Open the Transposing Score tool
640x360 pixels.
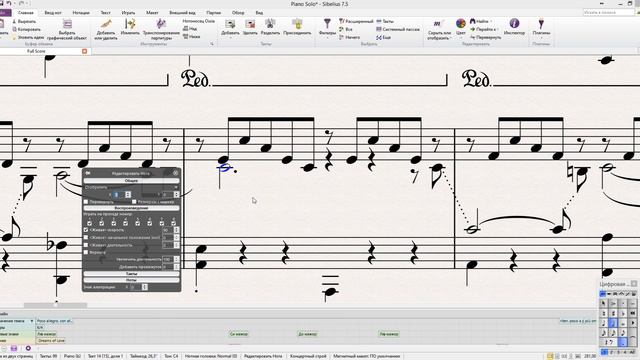click(x=161, y=29)
